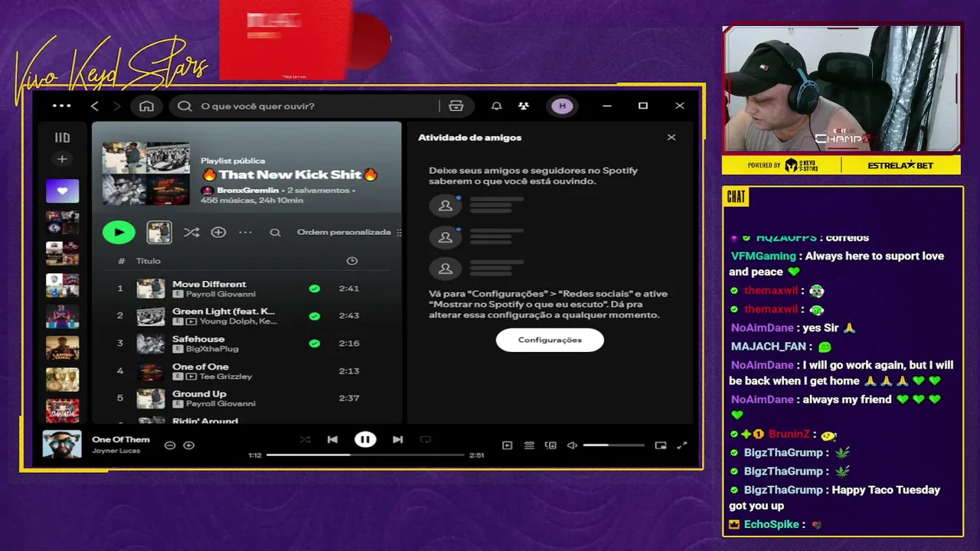This screenshot has width=980, height=551.
Task: Collapse the Your Library sidebar
Action: [x=62, y=138]
